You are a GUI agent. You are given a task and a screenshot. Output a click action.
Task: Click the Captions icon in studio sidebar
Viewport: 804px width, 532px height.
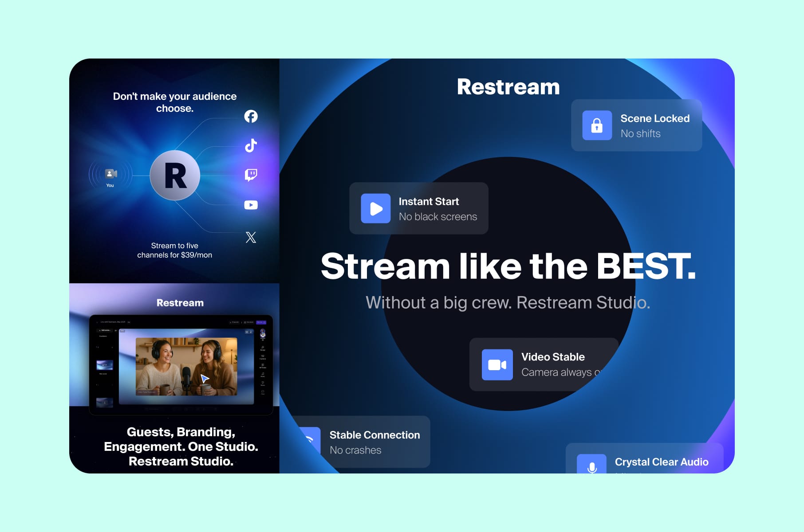click(263, 356)
